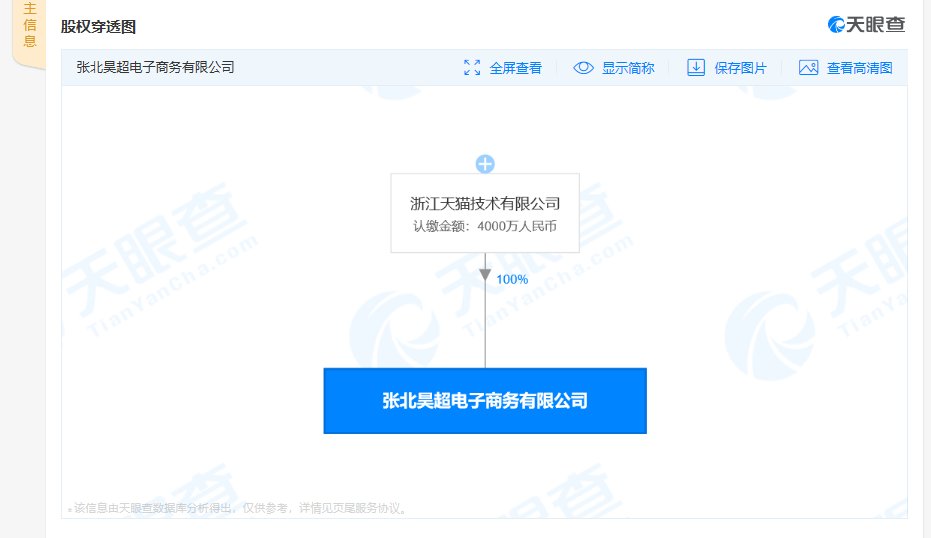Click the 保存图片 label
The height and width of the screenshot is (538, 931).
[741, 68]
